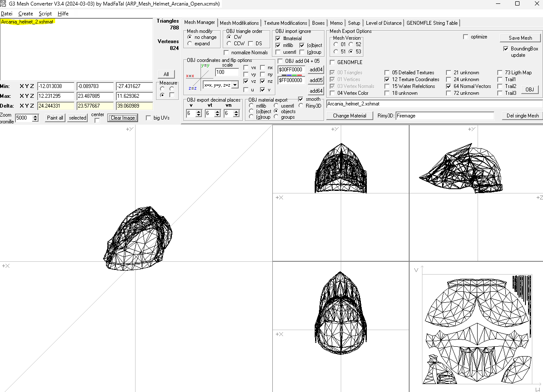Screen dimensions: 543x392
Task: Click the Rimy3D Firemage input field
Action: tap(444, 116)
